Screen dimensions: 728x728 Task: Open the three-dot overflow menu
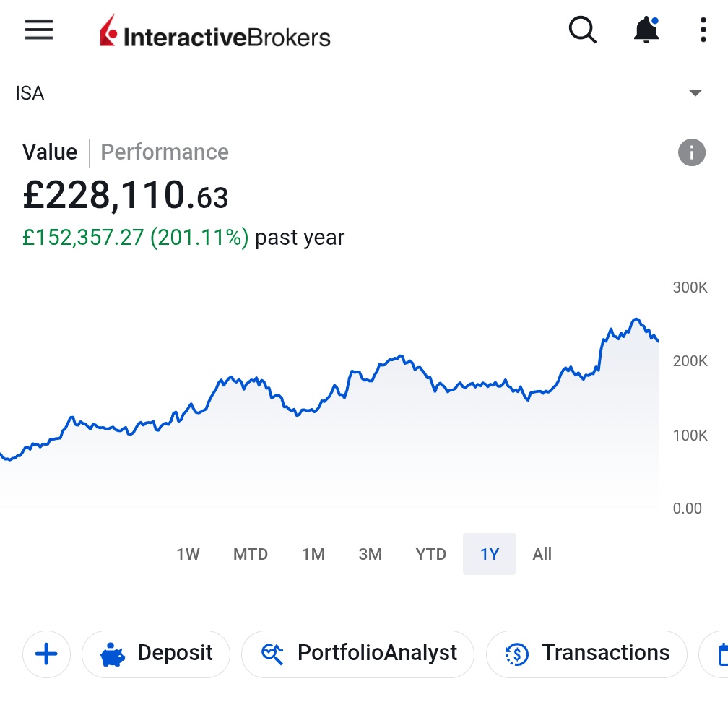coord(703,30)
